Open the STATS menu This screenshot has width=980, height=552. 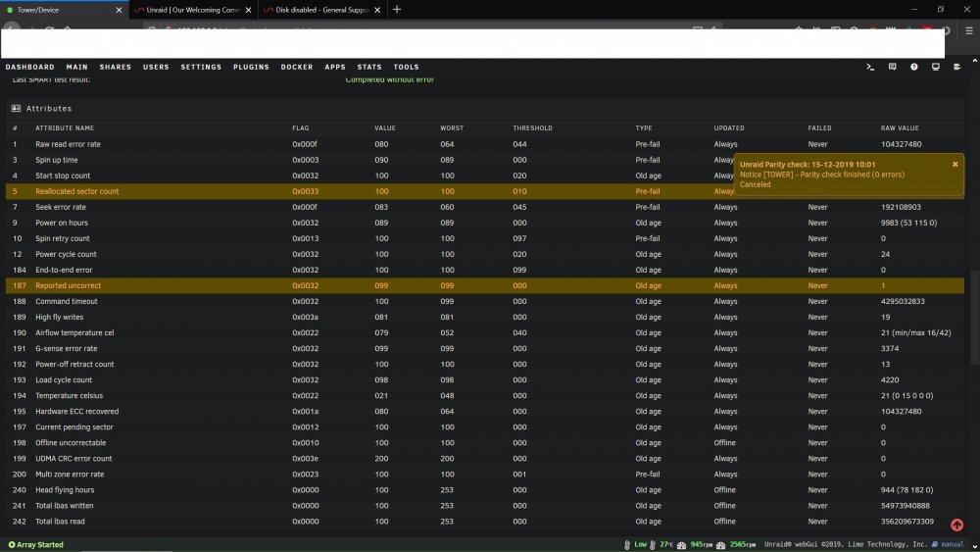(369, 67)
